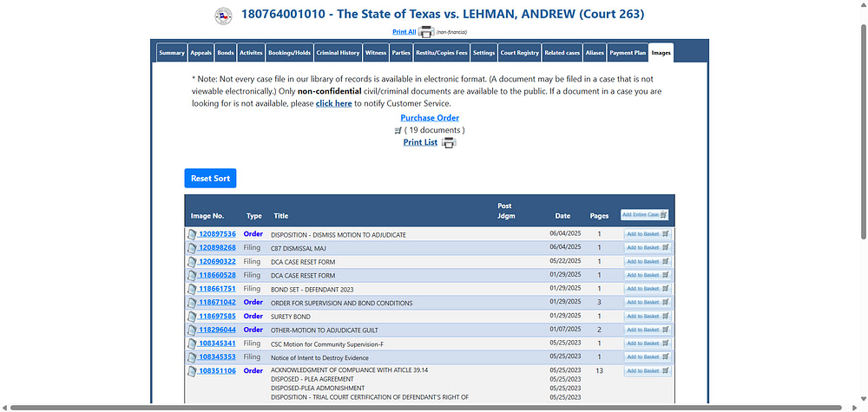Image resolution: width=868 pixels, height=412 pixels.
Task: Sort by Date column header
Action: click(x=562, y=216)
